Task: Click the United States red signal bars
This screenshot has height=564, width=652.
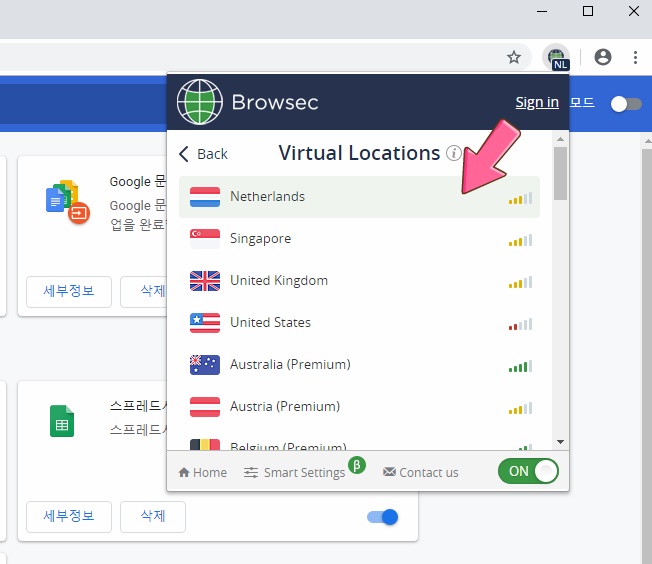Action: (x=520, y=324)
